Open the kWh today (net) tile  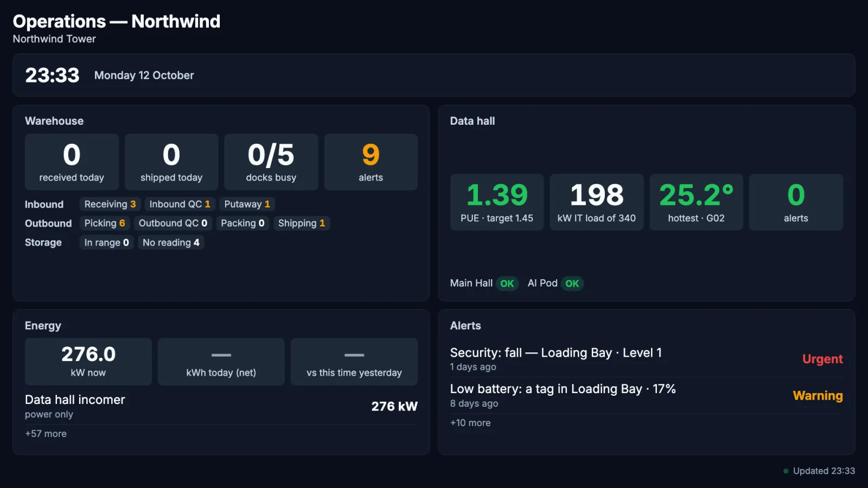click(221, 362)
